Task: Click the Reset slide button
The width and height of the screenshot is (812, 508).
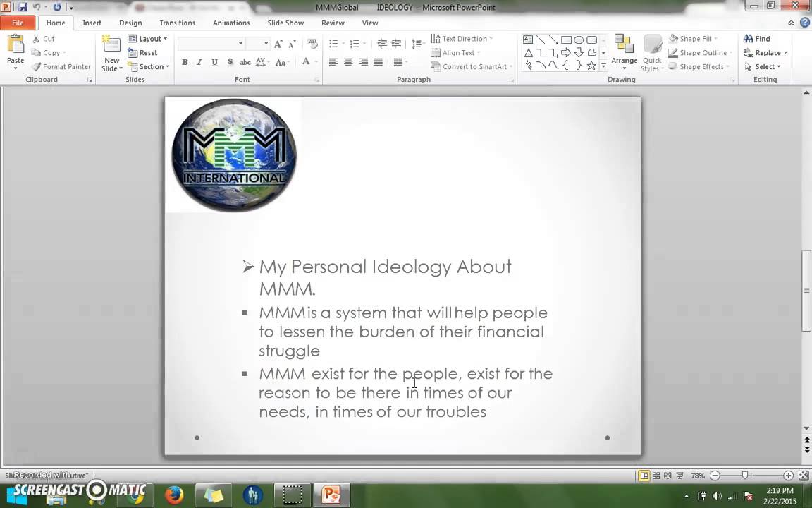Action: click(143, 53)
